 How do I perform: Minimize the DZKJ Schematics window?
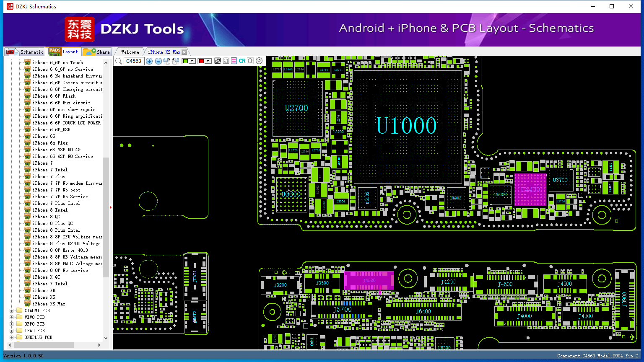(593, 6)
